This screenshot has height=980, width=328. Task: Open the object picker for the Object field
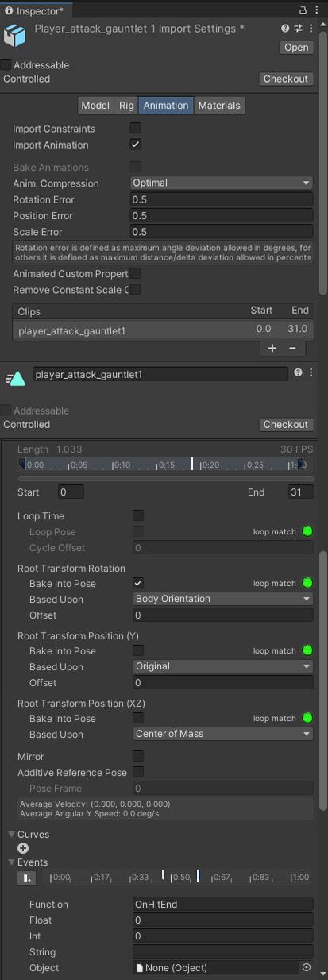307,967
